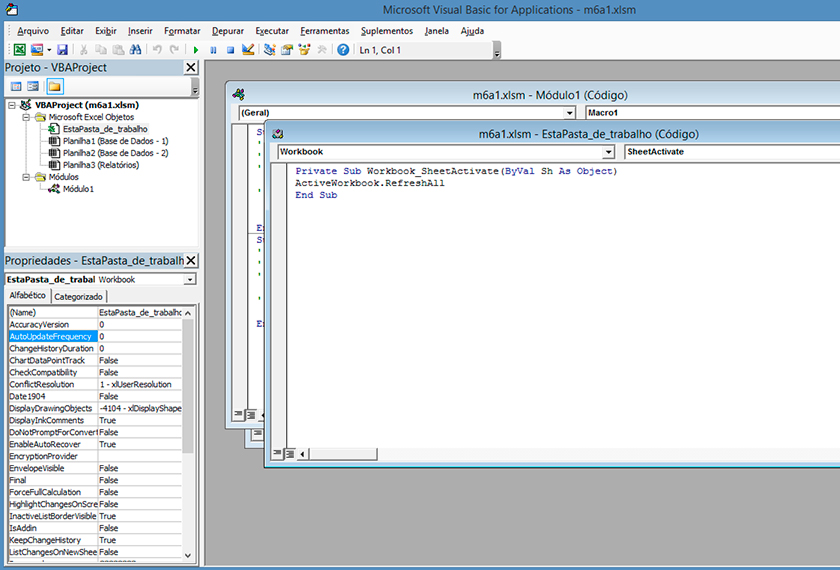Toggle Design Mode icon

tap(248, 50)
